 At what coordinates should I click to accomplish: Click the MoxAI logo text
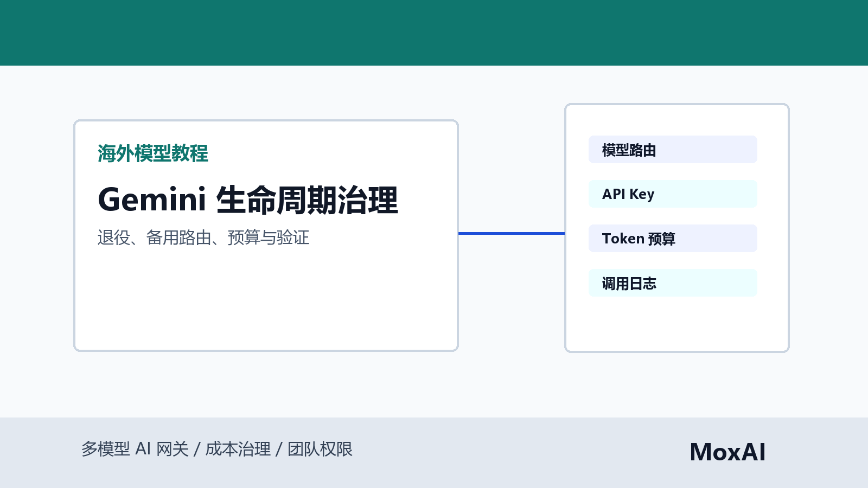727,452
